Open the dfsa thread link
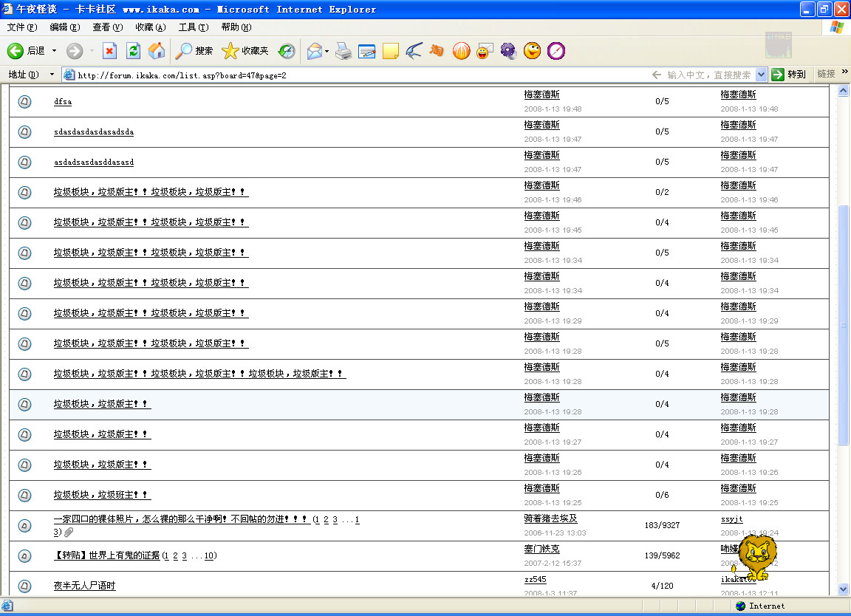851x616 pixels. 62,101
